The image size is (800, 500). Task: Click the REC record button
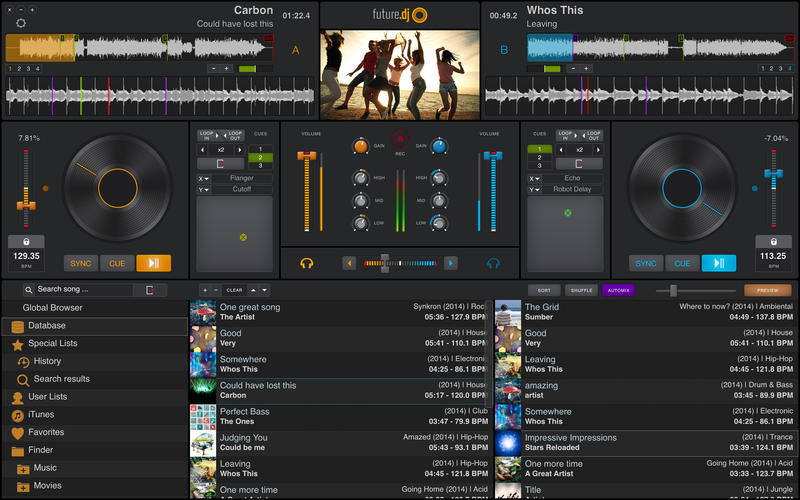401,141
